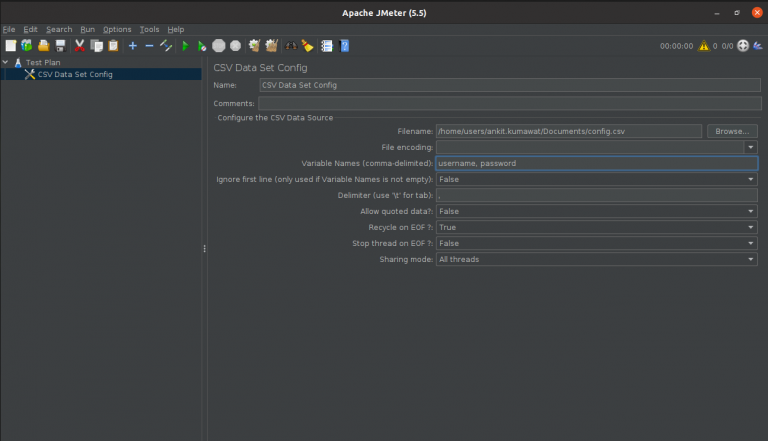Screen dimensions: 768x441
Task: Click the warning triangle log icon
Action: (704, 46)
